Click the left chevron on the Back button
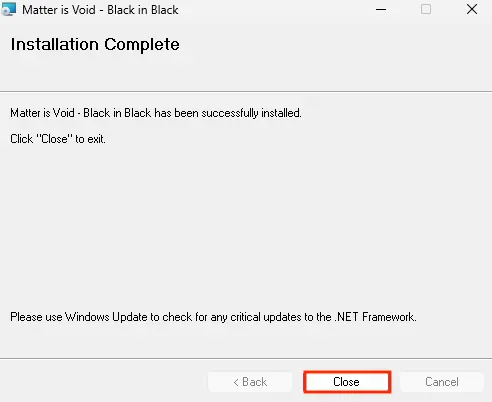The image size is (492, 402). [x=236, y=382]
